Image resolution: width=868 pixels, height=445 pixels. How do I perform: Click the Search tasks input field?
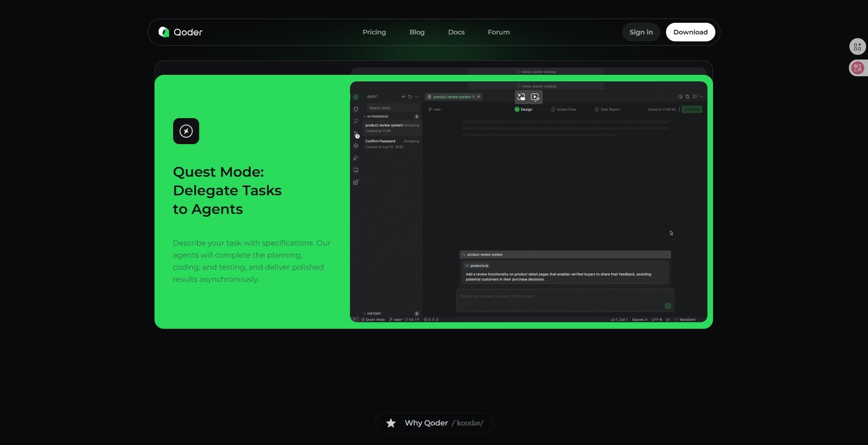point(393,108)
